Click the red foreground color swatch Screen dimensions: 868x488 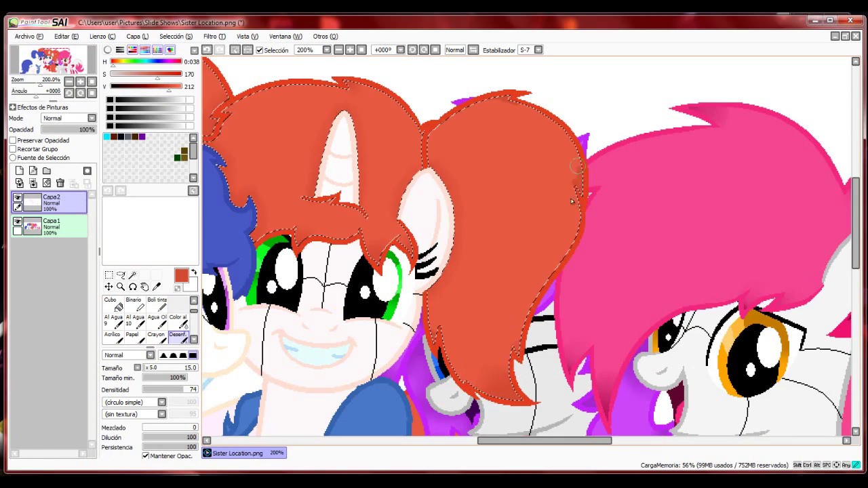click(181, 275)
